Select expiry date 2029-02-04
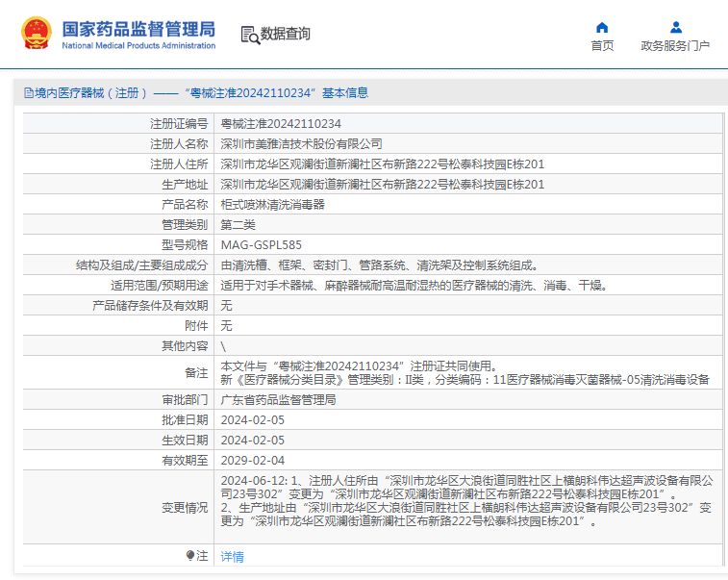The height and width of the screenshot is (580, 728). [253, 460]
